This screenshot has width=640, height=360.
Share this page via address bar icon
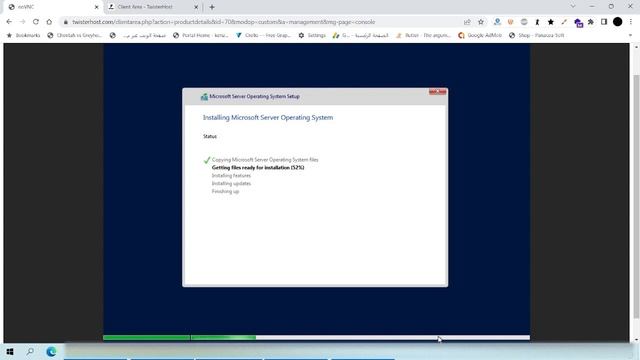pos(467,22)
